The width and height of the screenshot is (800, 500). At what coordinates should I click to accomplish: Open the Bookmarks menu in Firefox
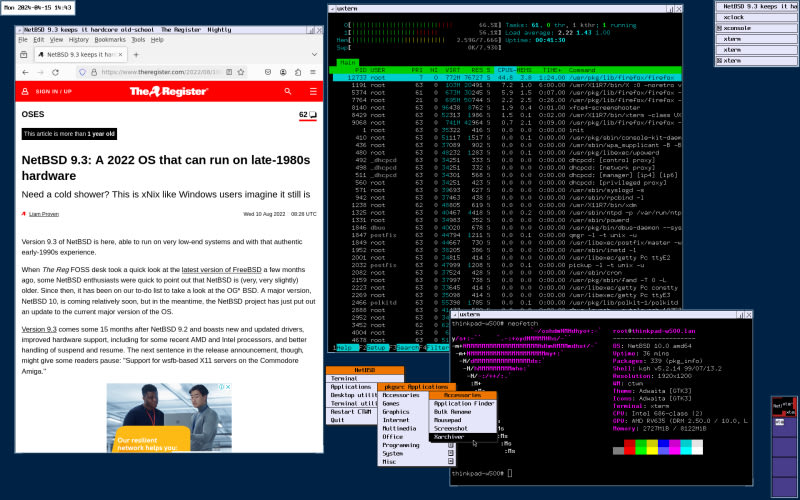click(110, 39)
